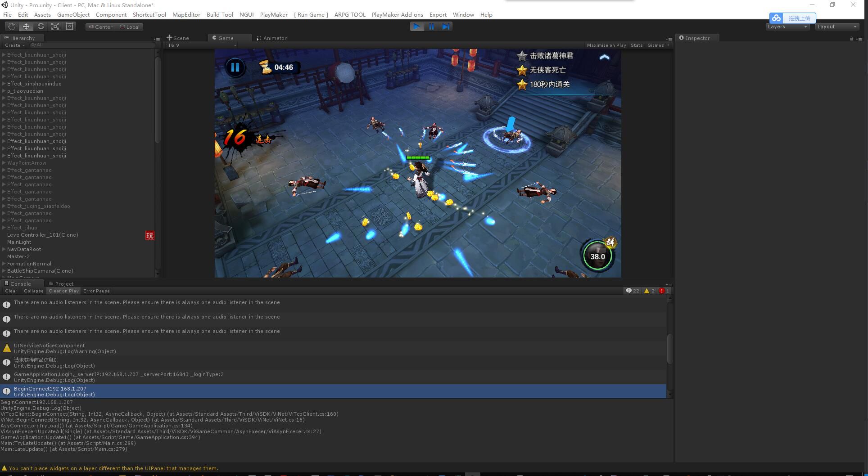Viewport: 868px width, 476px height.
Task: Toggle the warning count filter in console
Action: tap(650, 291)
